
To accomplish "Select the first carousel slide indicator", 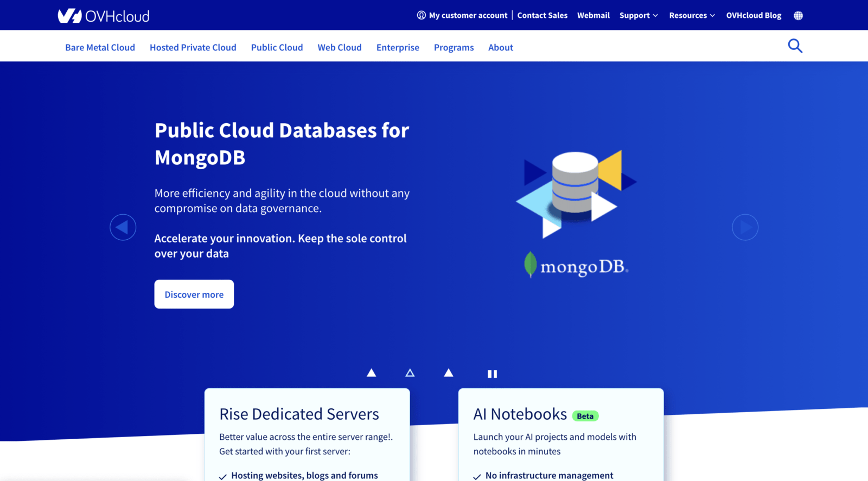I will (371, 373).
